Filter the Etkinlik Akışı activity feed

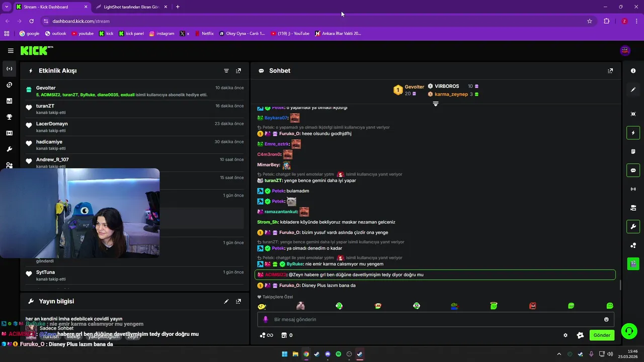coord(226,71)
